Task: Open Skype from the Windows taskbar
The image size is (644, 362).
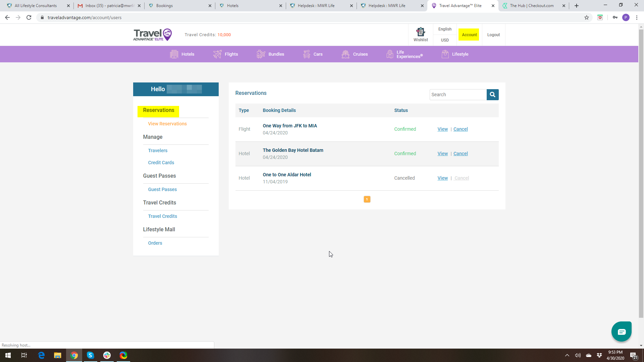Action: coord(91,355)
